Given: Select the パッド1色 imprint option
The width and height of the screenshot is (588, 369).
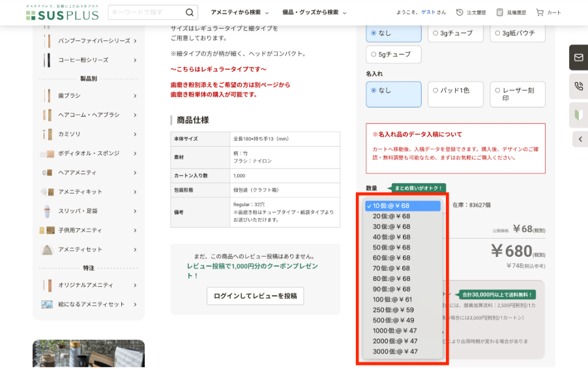Looking at the screenshot, I should click(x=455, y=95).
